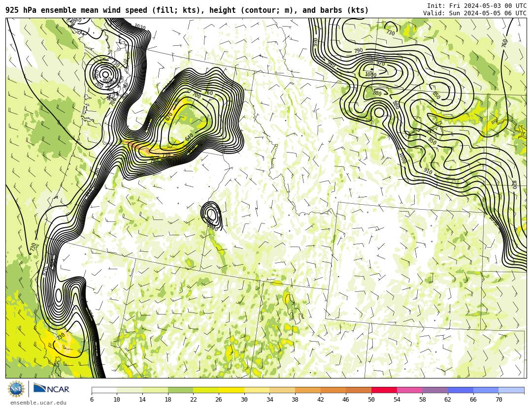This screenshot has width=532, height=409.
Task: Pick the palest green 10–14 kts swatch
Action: [130, 390]
